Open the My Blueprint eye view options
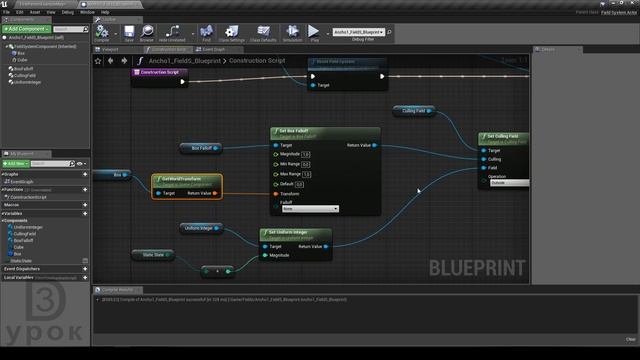The height and width of the screenshot is (360, 640). click(81, 164)
